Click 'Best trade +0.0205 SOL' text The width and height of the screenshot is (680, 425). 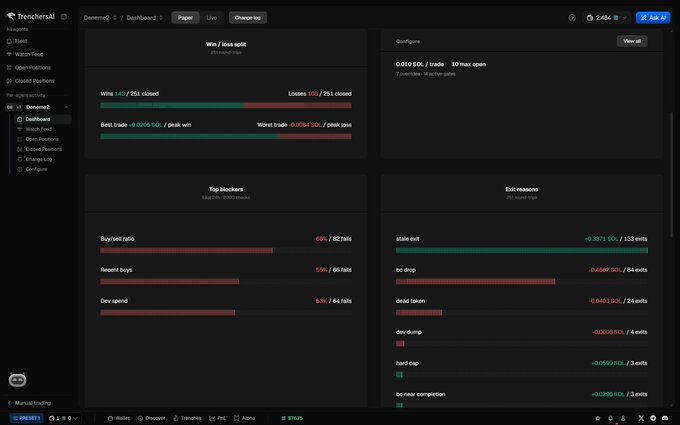[x=131, y=125]
